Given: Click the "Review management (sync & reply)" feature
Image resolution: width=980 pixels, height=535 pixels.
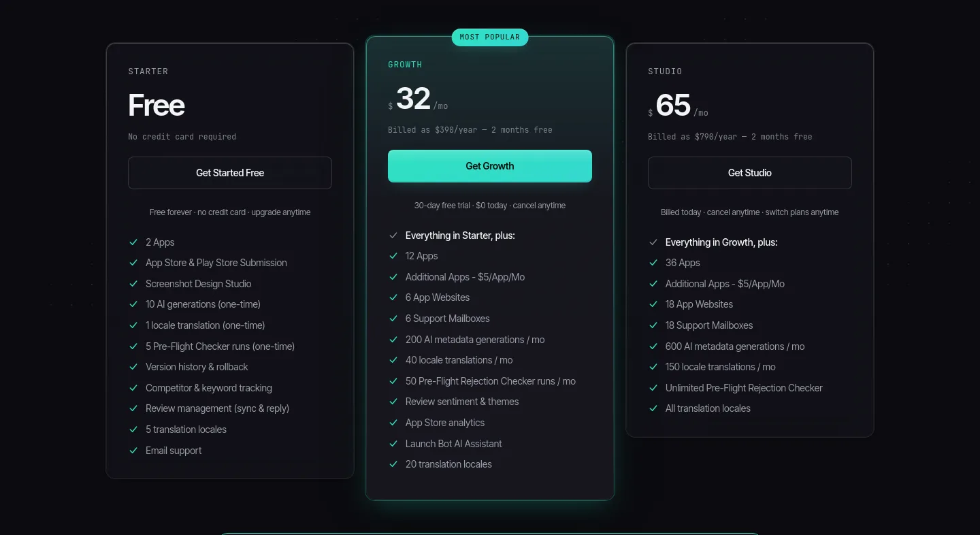Looking at the screenshot, I should [217, 408].
